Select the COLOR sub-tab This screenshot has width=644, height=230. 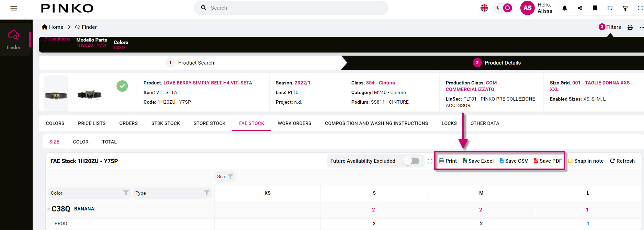[81, 142]
